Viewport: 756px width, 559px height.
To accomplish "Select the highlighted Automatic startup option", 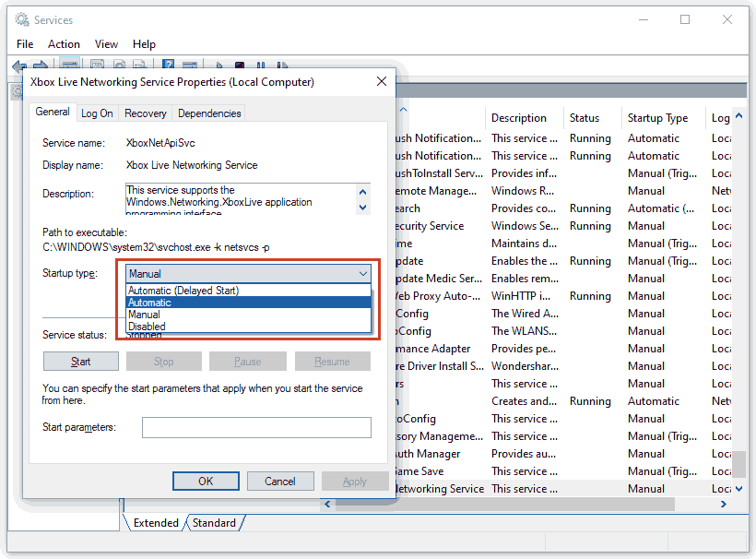I will click(x=248, y=303).
